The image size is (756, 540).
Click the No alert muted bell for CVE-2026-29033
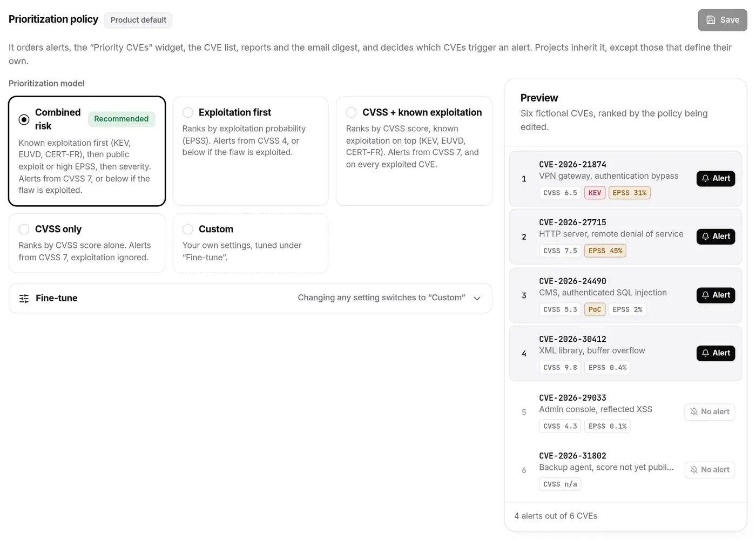point(694,412)
